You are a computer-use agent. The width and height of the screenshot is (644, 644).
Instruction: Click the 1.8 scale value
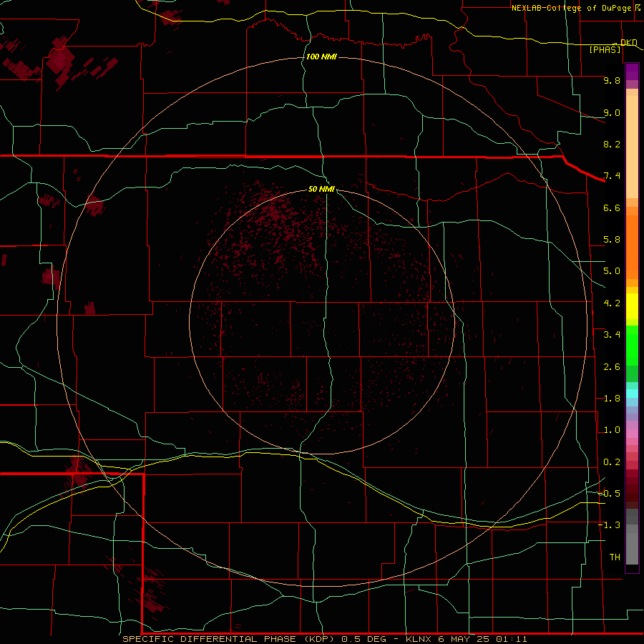612,399
